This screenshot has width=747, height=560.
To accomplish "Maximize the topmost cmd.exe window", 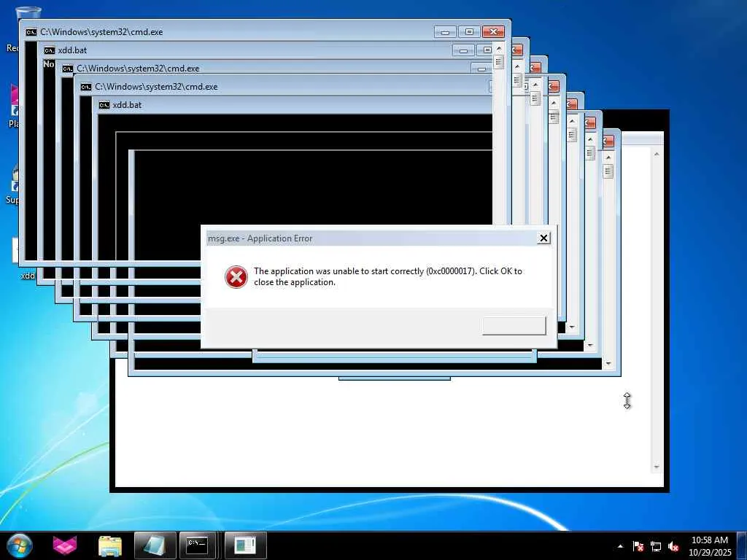I will pyautogui.click(x=469, y=32).
